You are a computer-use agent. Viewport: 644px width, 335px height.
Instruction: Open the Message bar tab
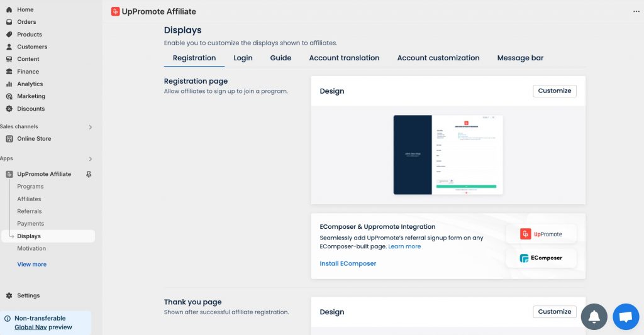[x=520, y=58]
